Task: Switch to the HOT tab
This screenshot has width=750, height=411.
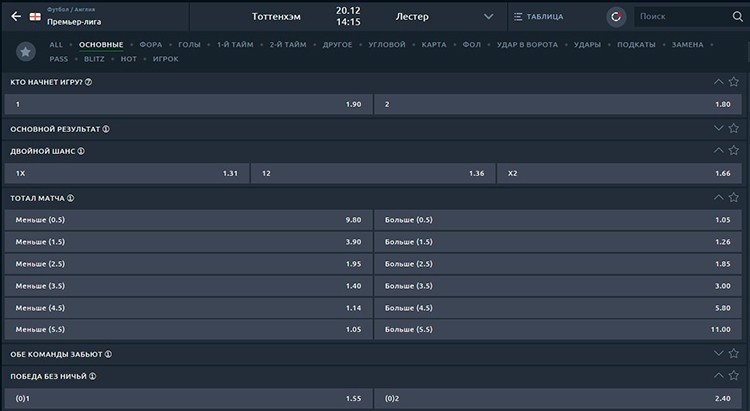Action: 129,59
